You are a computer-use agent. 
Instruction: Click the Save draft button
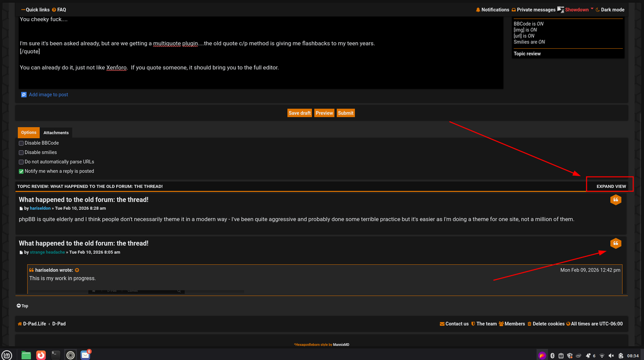point(299,113)
